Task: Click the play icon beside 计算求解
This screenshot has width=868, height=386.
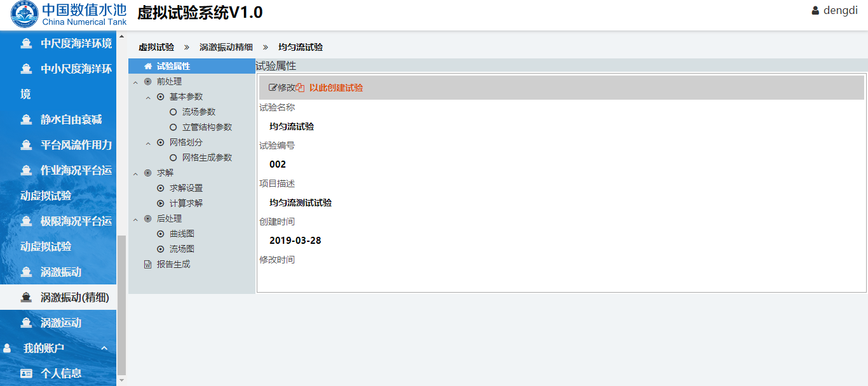Action: (x=161, y=203)
